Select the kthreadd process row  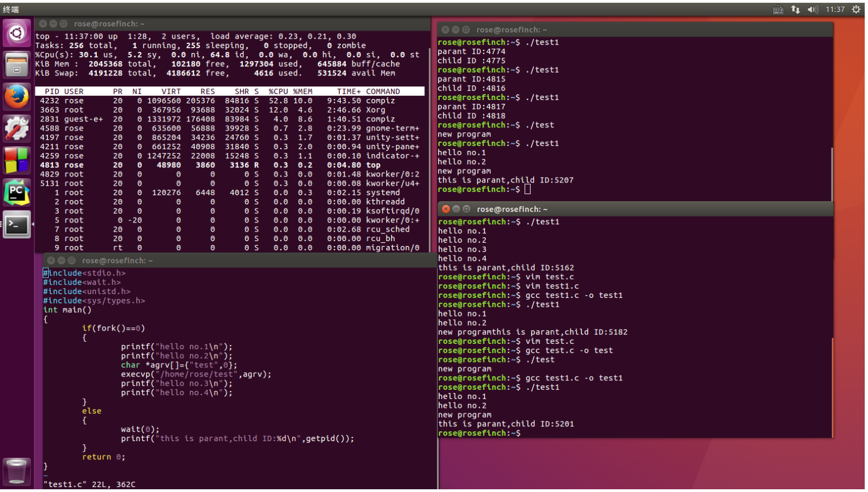pyautogui.click(x=230, y=202)
